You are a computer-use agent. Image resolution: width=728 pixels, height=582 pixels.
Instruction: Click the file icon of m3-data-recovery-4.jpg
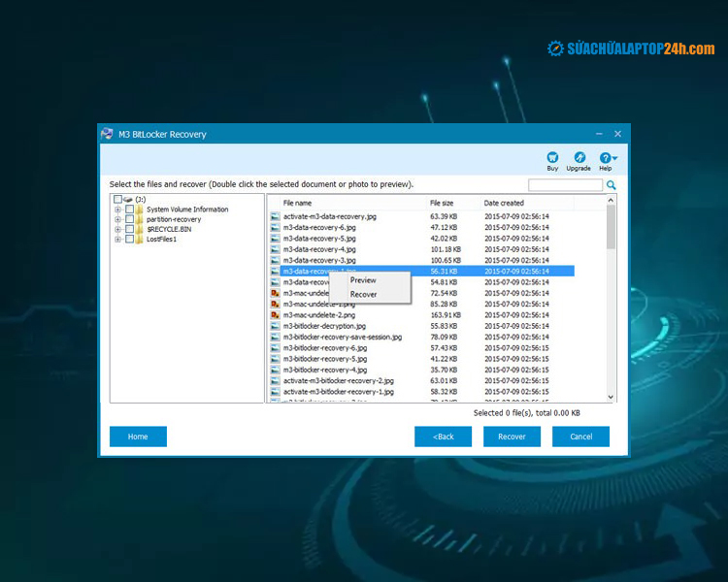(276, 249)
